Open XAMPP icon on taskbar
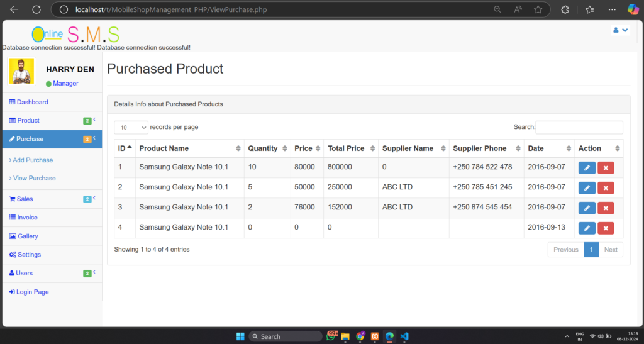This screenshot has height=344, width=644. 375,336
